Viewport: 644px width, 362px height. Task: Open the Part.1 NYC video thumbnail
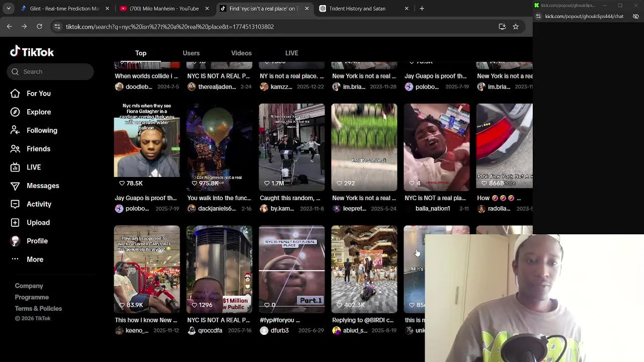tap(292, 269)
